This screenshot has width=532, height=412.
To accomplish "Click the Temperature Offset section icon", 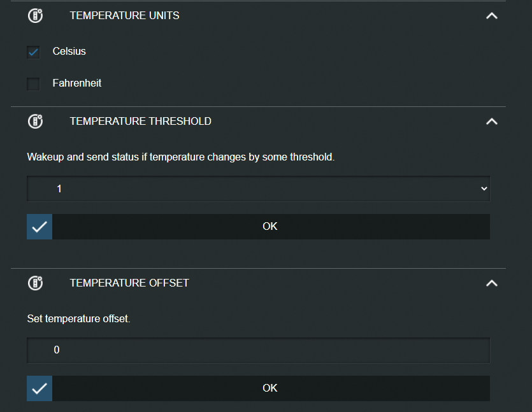I will (x=35, y=283).
